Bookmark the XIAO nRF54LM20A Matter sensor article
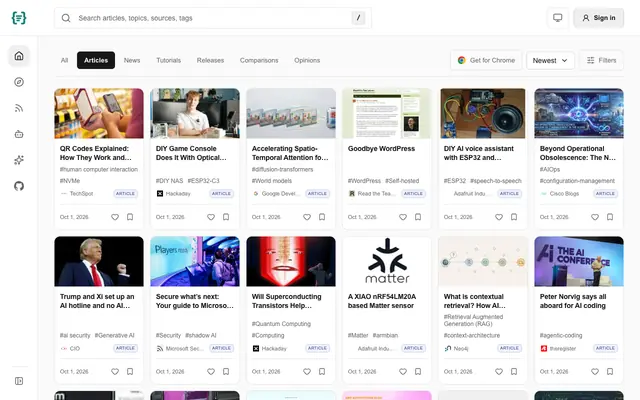The width and height of the screenshot is (640, 400). pyautogui.click(x=418, y=371)
